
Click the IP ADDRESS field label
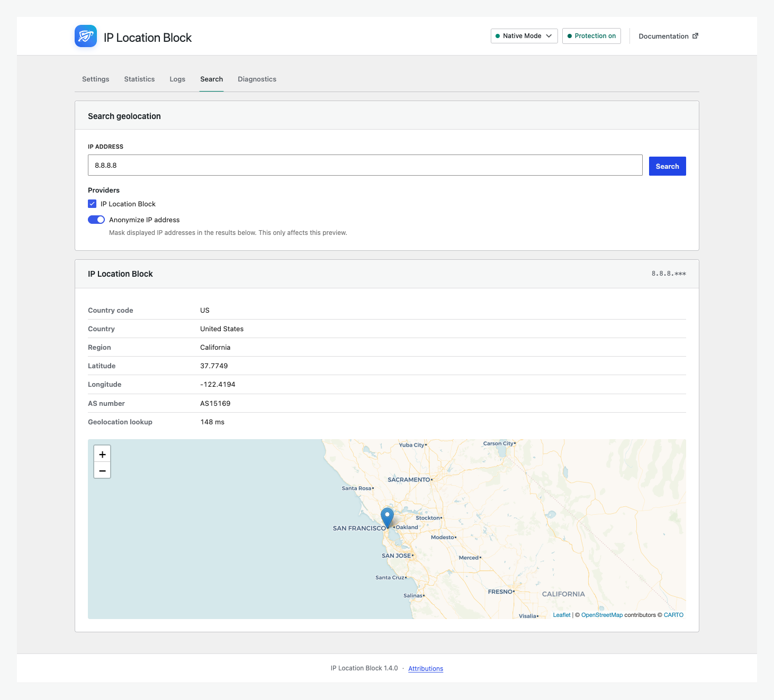click(106, 147)
